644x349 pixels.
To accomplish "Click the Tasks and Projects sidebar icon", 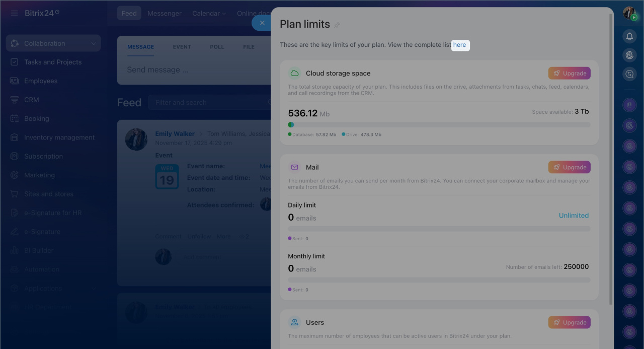I will click(x=15, y=62).
